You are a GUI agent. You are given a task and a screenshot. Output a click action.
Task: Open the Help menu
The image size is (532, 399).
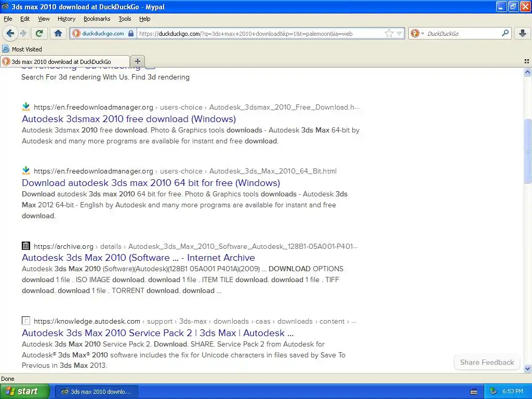coord(144,19)
